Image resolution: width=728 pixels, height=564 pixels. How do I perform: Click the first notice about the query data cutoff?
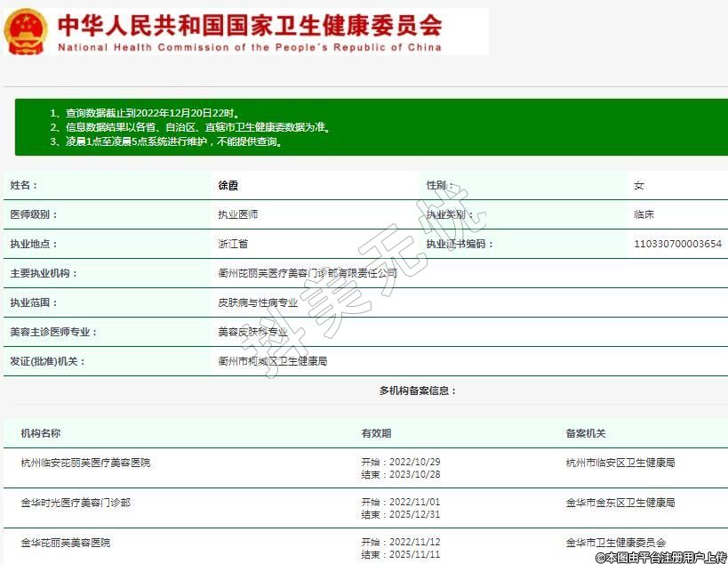[145, 114]
